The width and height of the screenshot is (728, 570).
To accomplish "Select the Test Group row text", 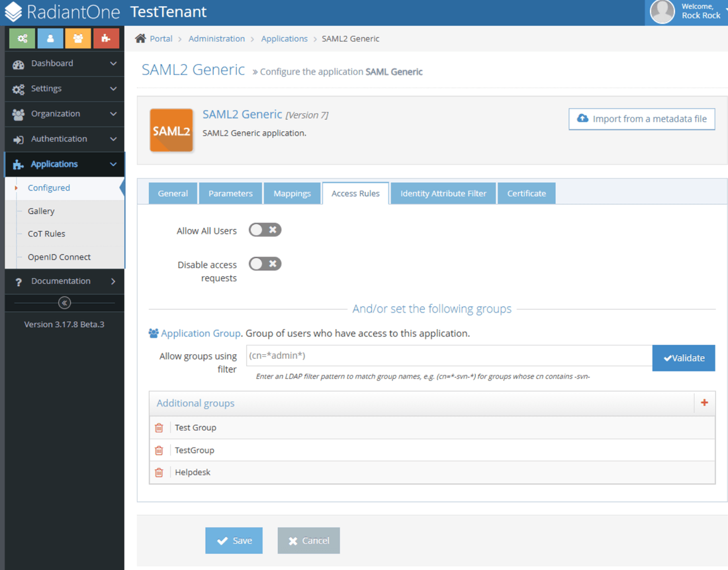I will coord(195,428).
